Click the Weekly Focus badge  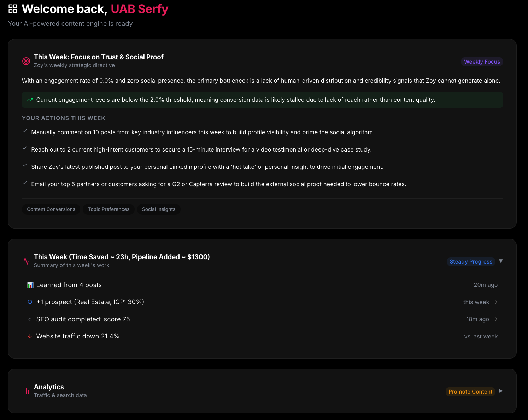coord(482,61)
